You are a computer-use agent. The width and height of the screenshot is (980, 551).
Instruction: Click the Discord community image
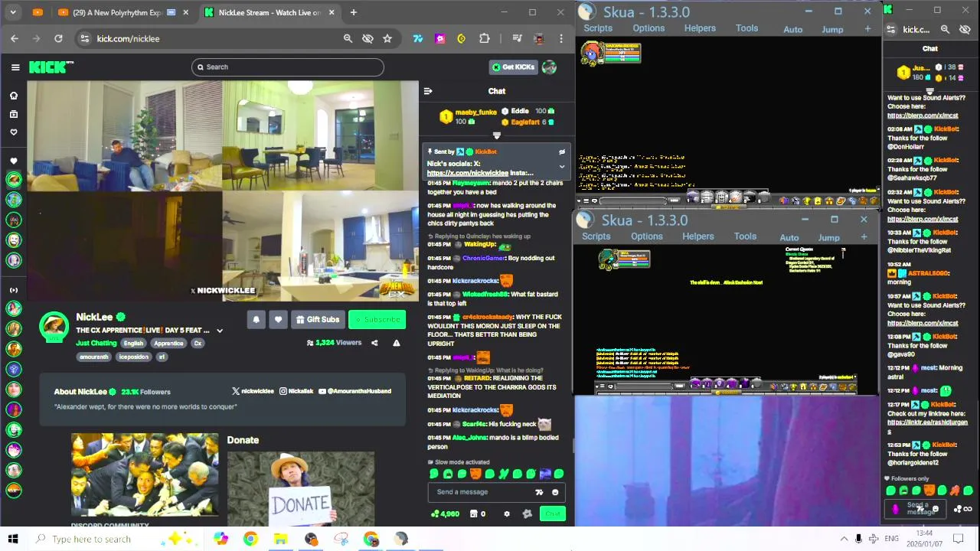(145, 475)
